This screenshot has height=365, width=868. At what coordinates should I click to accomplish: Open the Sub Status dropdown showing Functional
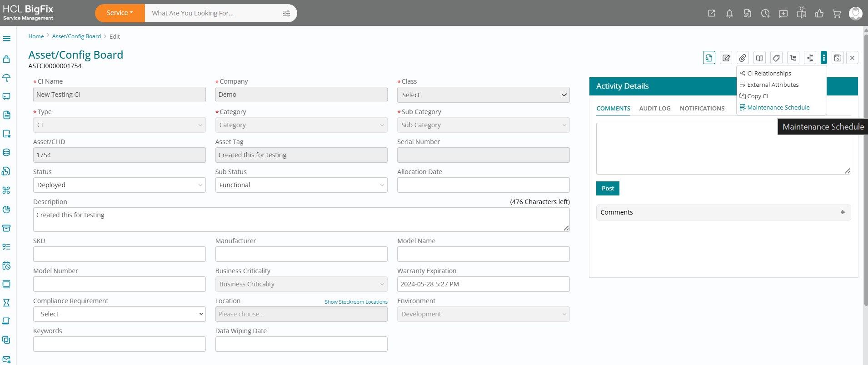click(301, 185)
